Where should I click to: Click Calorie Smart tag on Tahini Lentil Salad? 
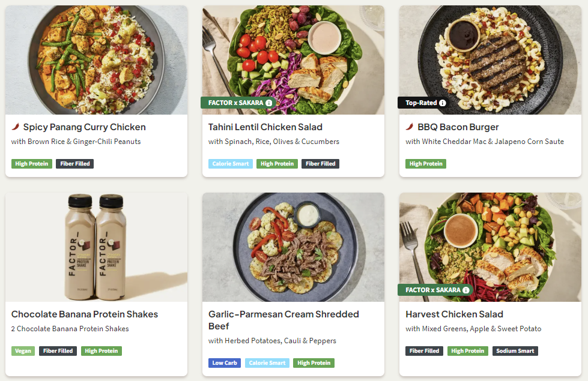230,164
